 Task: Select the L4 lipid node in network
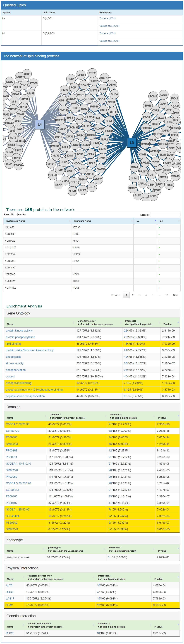click(x=40, y=124)
